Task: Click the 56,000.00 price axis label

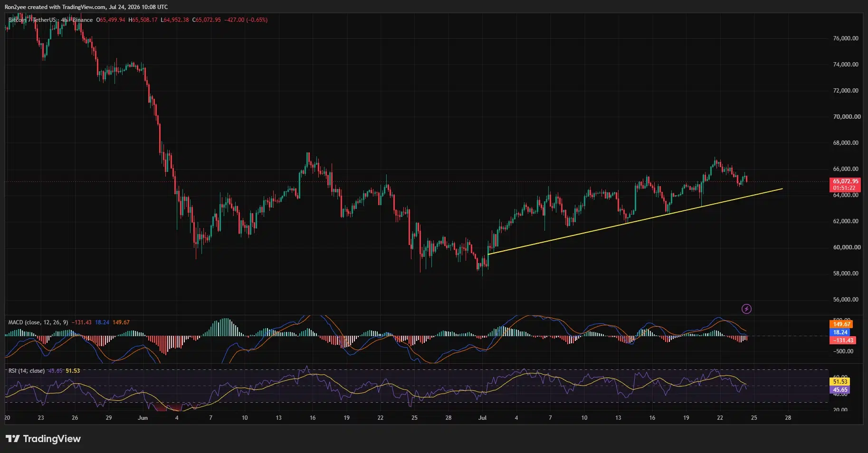Action: point(846,300)
